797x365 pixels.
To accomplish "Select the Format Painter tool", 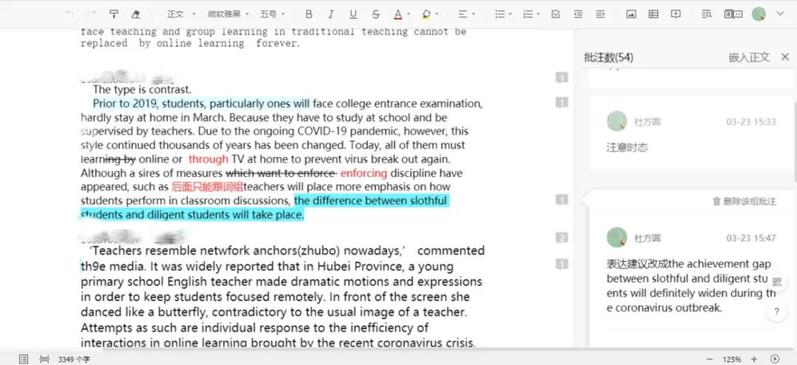I will coord(114,14).
